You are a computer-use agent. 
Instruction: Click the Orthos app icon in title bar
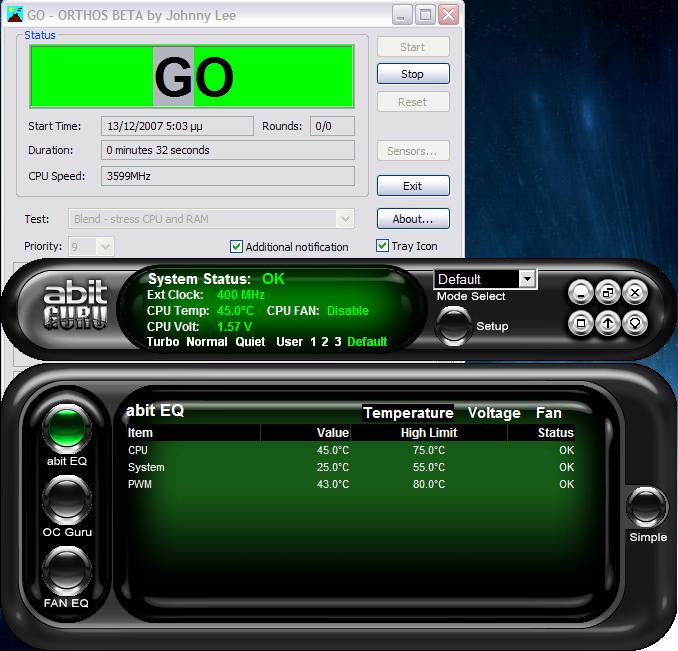15,15
